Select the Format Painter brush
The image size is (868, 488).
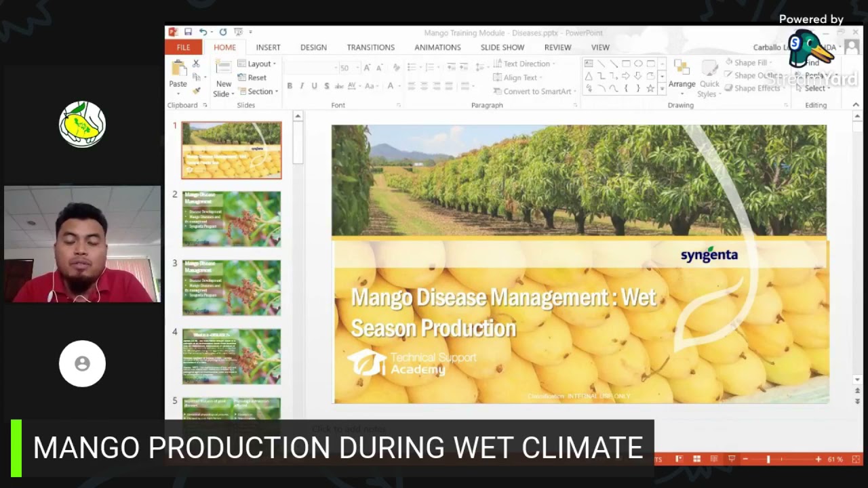(196, 91)
